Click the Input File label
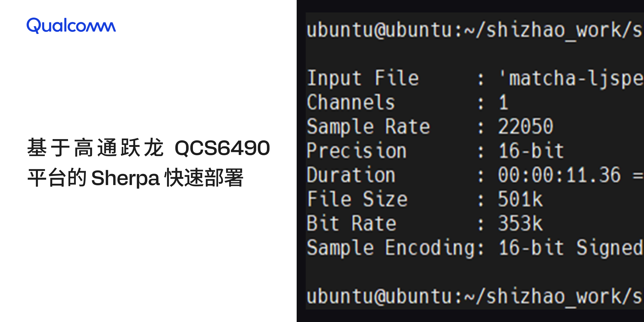Viewport: 644px width, 322px height. coord(363,78)
